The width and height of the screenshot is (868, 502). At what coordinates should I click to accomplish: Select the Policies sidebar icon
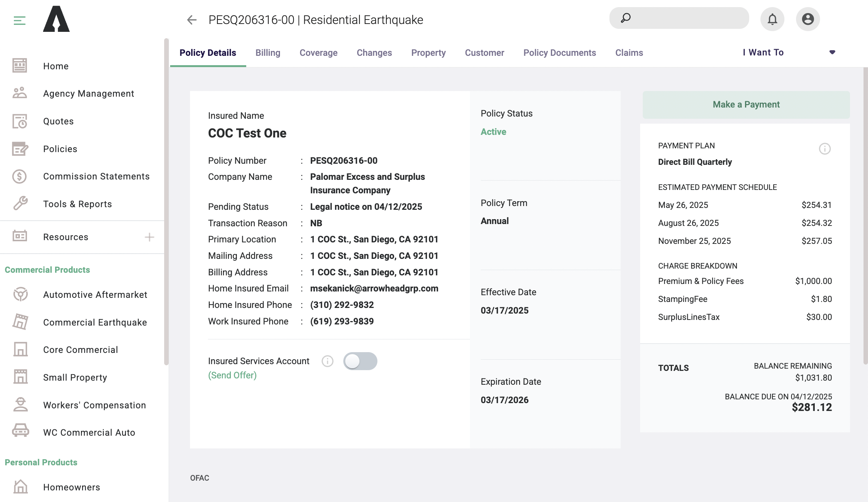19,149
